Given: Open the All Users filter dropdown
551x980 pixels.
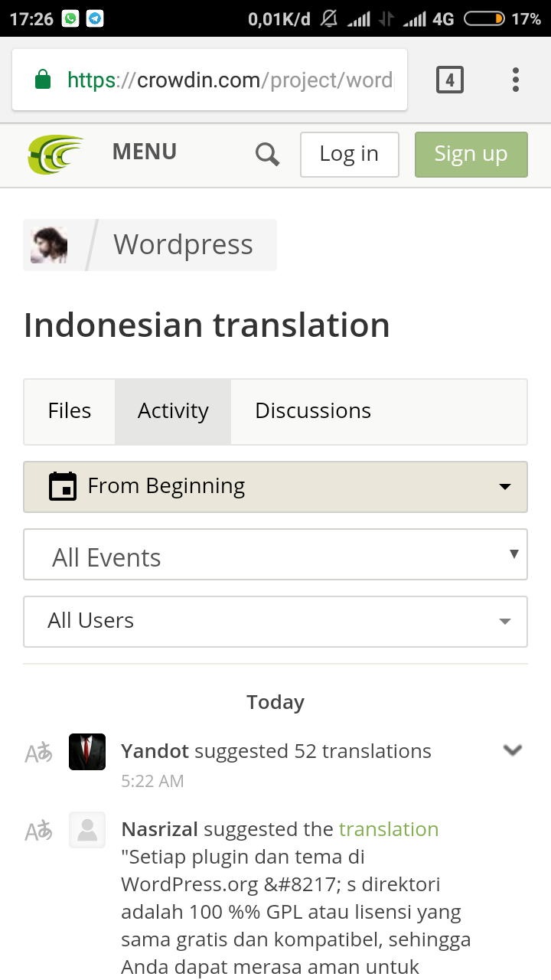Looking at the screenshot, I should (x=275, y=621).
